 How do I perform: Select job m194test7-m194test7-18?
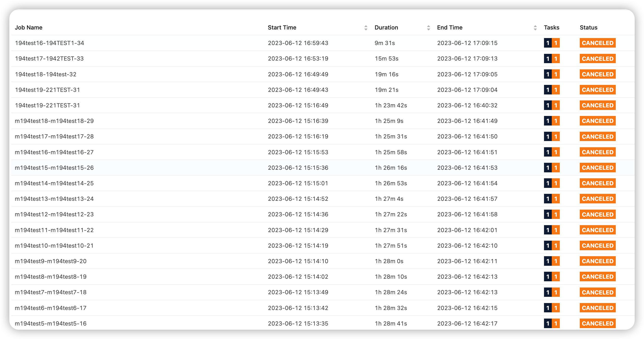pos(51,292)
